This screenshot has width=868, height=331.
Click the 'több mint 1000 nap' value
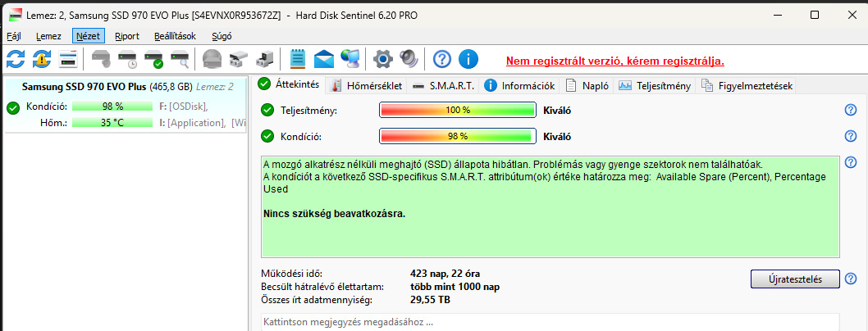tap(455, 287)
